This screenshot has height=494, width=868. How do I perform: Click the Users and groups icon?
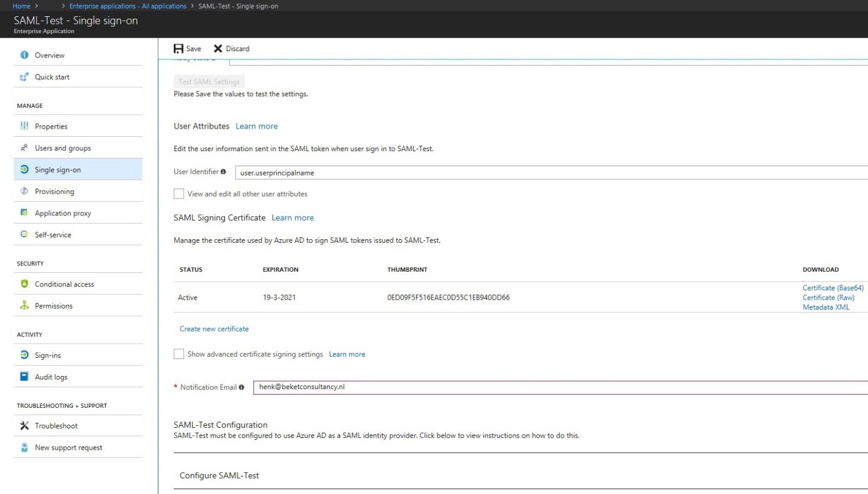click(x=24, y=148)
